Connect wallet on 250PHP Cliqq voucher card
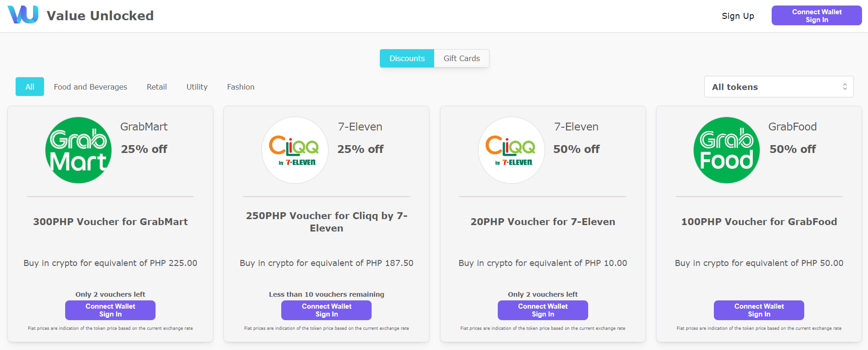Screen dimensions: 868x350 pos(326,310)
